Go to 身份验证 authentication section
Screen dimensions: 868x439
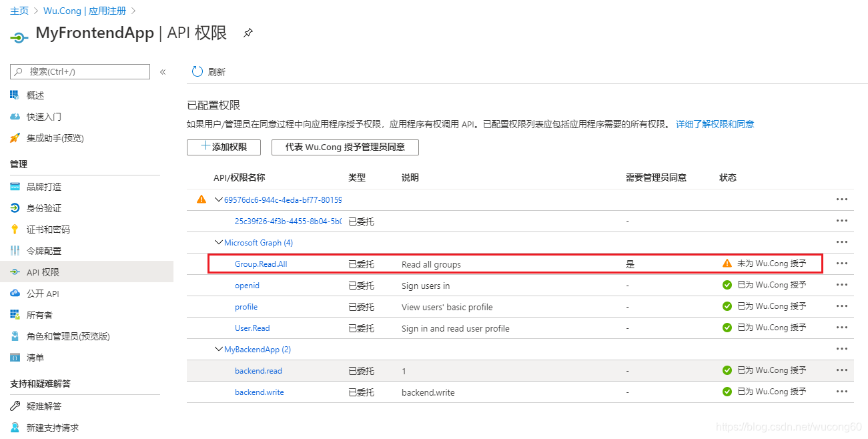click(44, 208)
